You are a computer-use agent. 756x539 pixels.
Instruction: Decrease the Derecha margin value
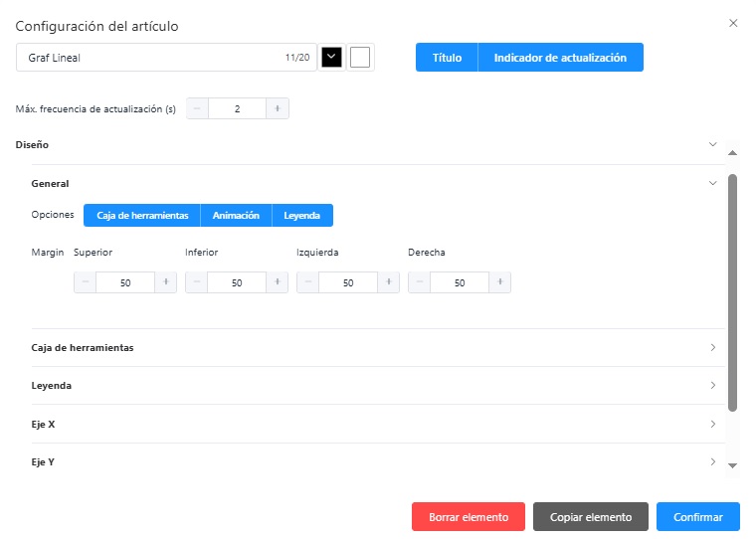coord(420,282)
